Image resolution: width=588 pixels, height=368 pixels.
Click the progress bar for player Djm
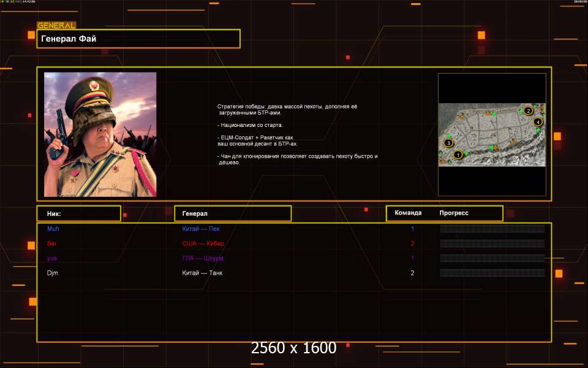[492, 273]
